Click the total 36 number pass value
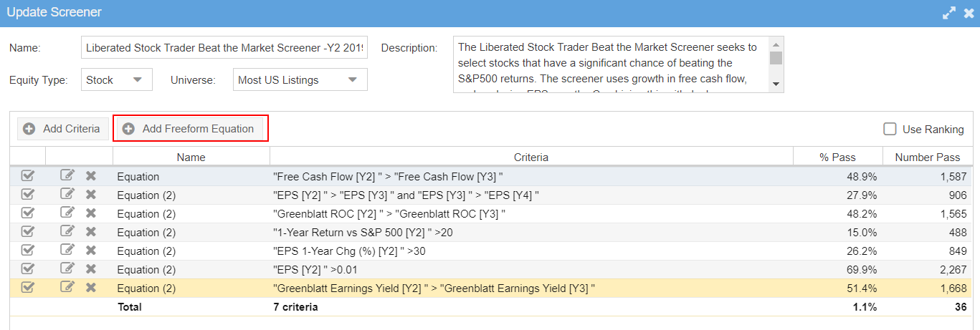Image resolution: width=980 pixels, height=330 pixels. pos(961,306)
